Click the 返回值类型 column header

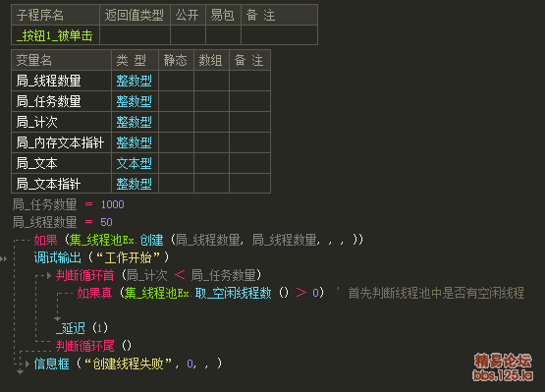pos(135,15)
